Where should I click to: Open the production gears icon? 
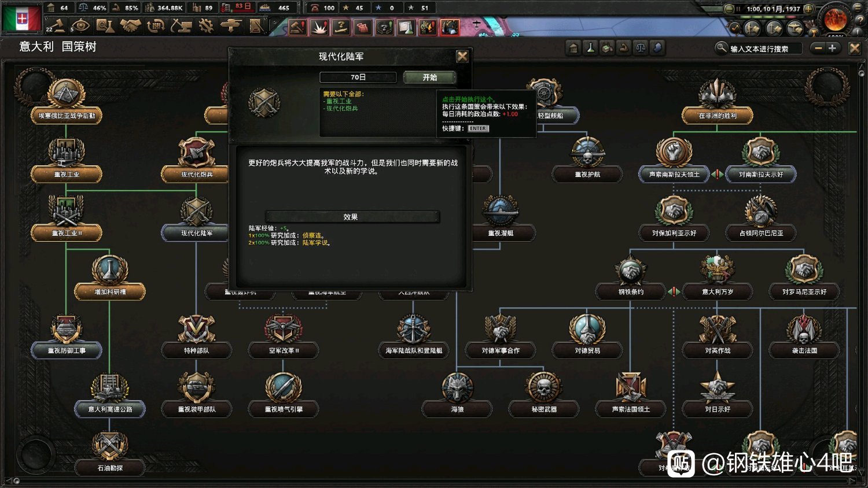click(x=206, y=25)
